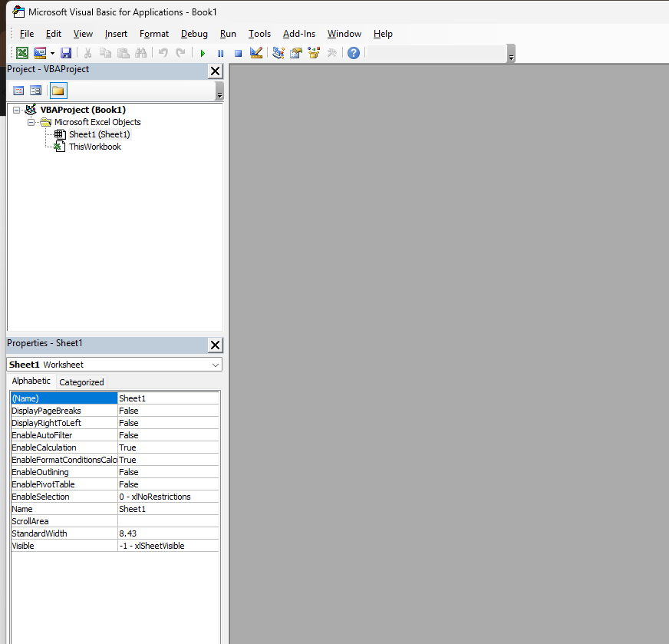Click the Help question mark button

pos(352,52)
